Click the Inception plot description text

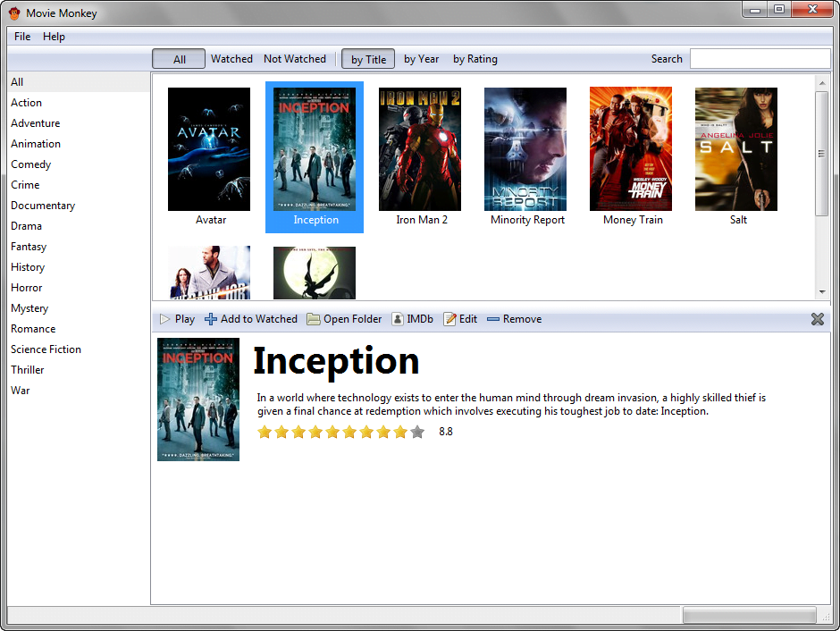tap(511, 404)
